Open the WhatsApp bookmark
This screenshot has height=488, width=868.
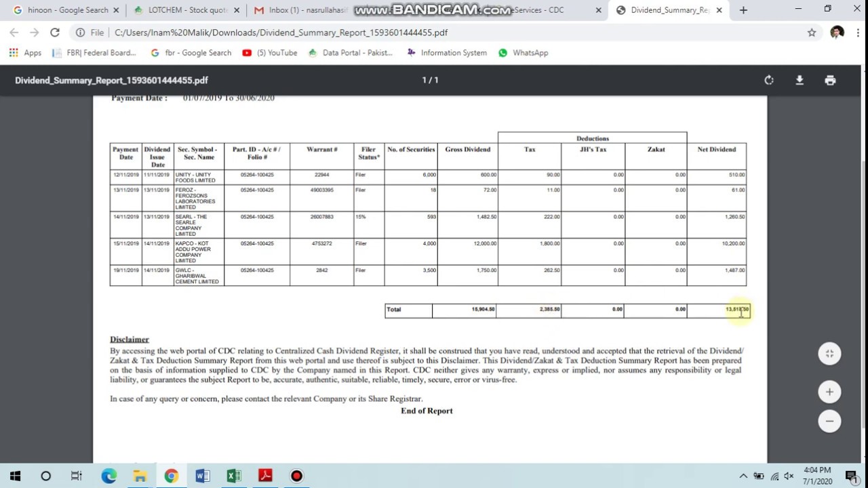coord(522,53)
